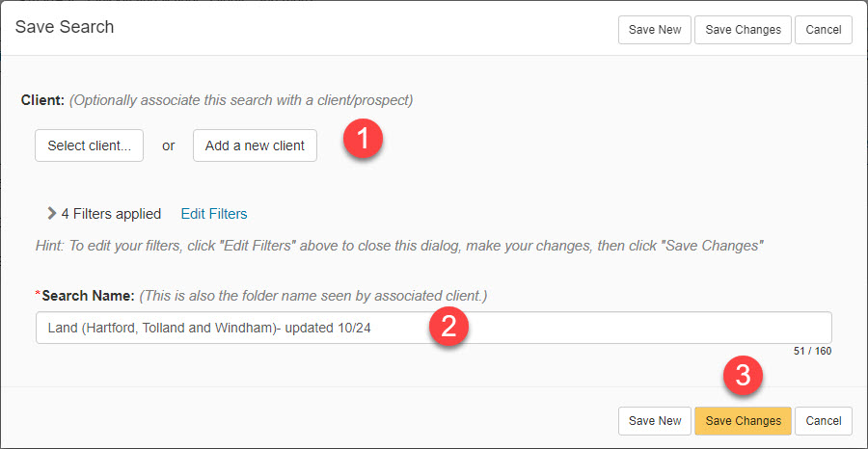Focus the Search Name text field
This screenshot has width=868, height=449.
click(433, 328)
